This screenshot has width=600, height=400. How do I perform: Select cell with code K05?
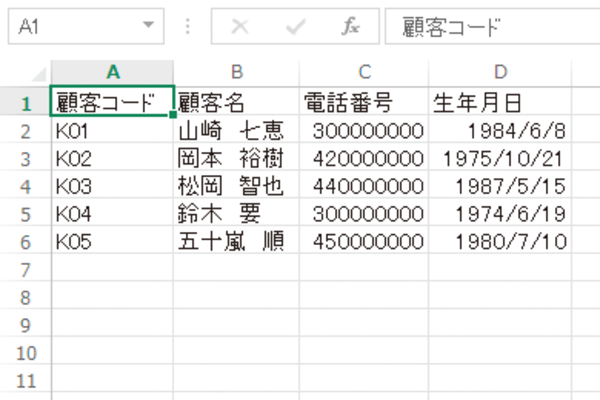tap(112, 240)
